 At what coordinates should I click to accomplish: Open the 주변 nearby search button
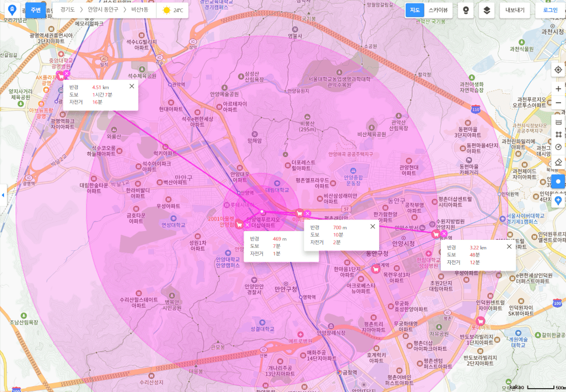pyautogui.click(x=36, y=10)
